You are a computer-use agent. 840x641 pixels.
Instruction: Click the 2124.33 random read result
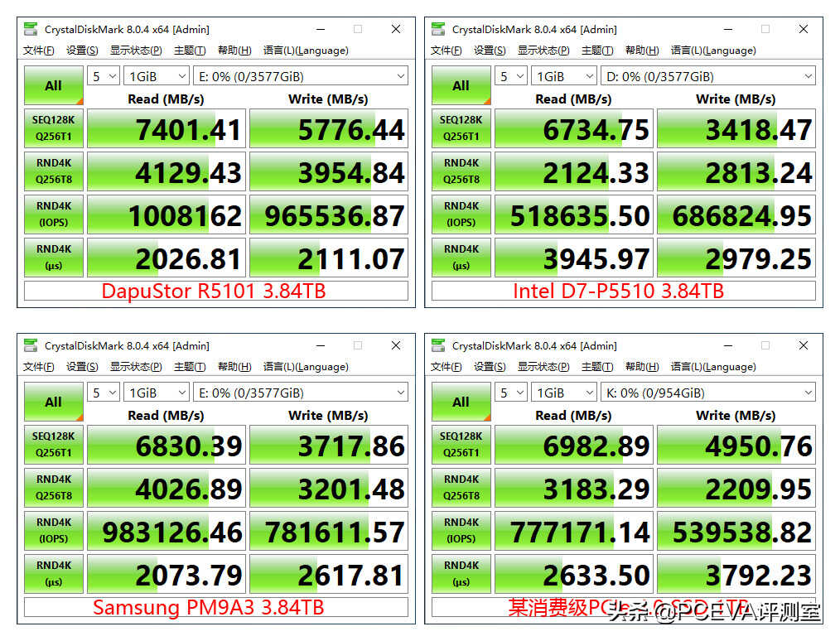pos(574,171)
